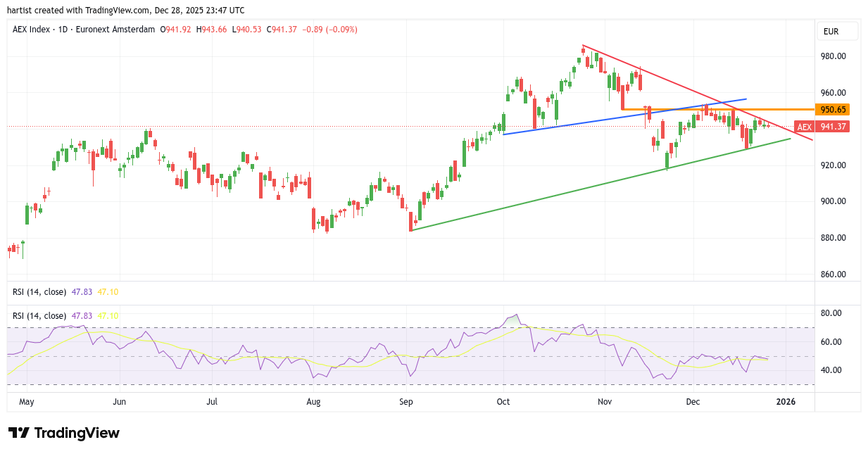This screenshot has height=454, width=868.
Task: Click the TradingView logo at bottom left
Action: [x=64, y=433]
